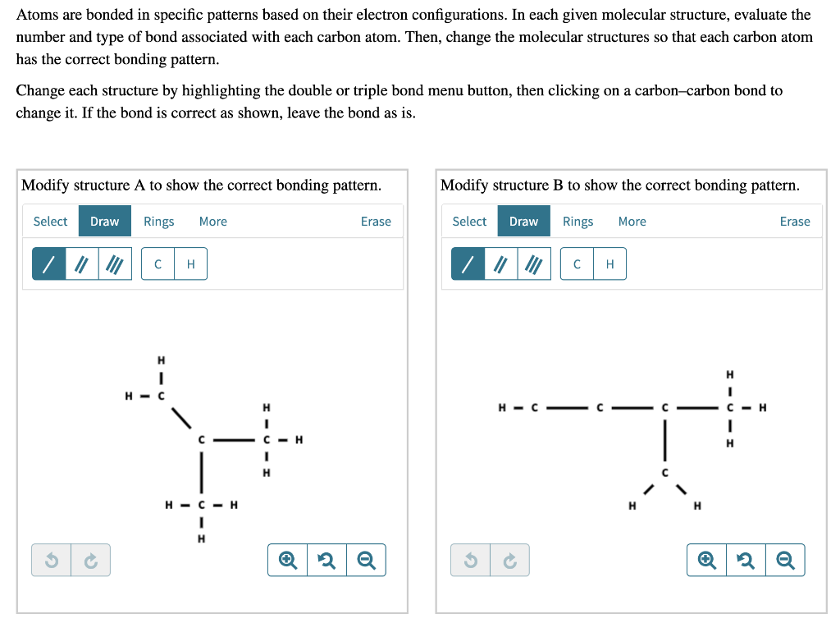Click Erase in the structure B toolbar

[795, 221]
